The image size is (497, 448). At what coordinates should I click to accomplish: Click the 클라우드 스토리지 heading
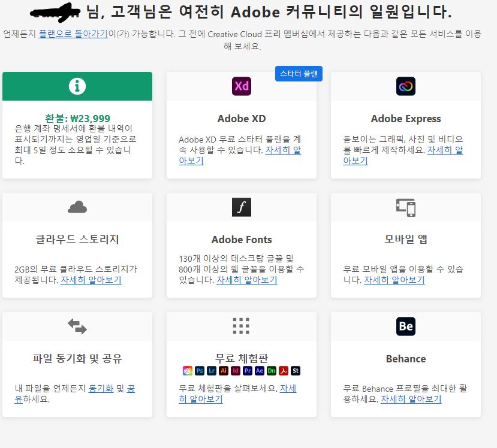tap(77, 239)
